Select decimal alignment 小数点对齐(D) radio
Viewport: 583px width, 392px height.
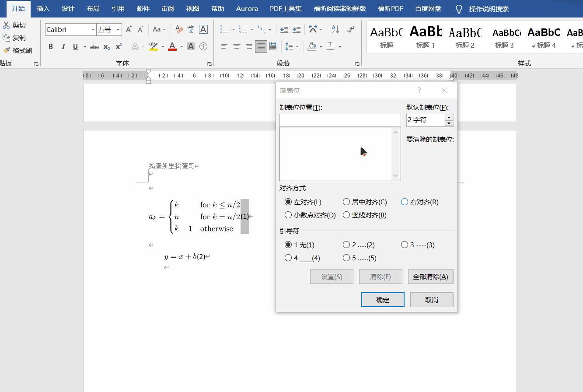coord(310,215)
